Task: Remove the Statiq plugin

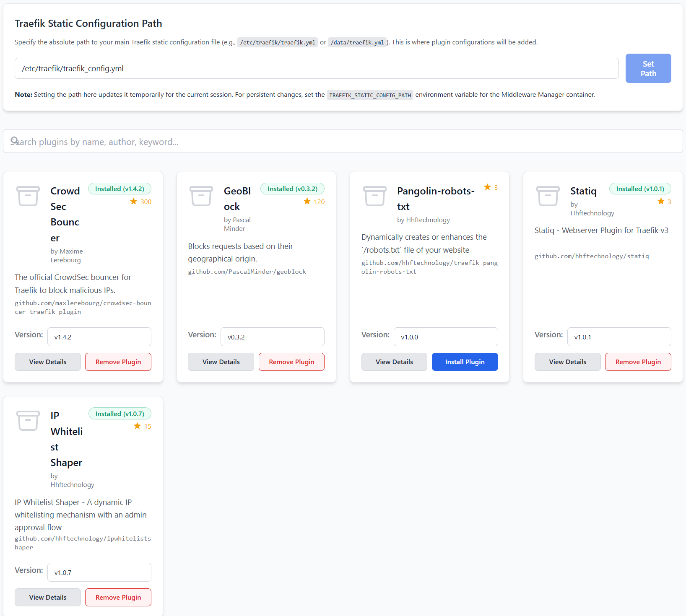Action: coord(638,362)
